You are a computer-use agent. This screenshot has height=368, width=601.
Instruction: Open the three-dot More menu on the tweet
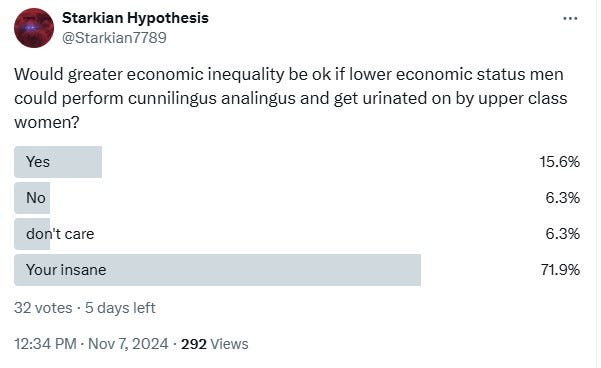coord(570,18)
